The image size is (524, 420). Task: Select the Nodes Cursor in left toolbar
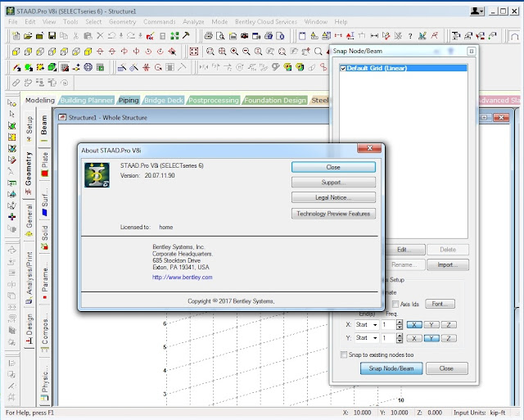(11, 103)
